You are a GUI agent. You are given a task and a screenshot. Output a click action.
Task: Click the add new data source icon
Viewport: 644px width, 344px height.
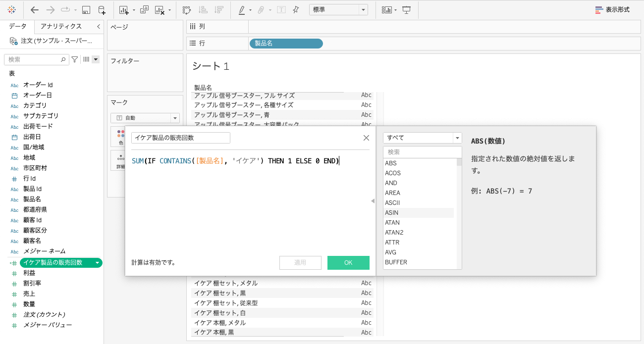coord(102,9)
